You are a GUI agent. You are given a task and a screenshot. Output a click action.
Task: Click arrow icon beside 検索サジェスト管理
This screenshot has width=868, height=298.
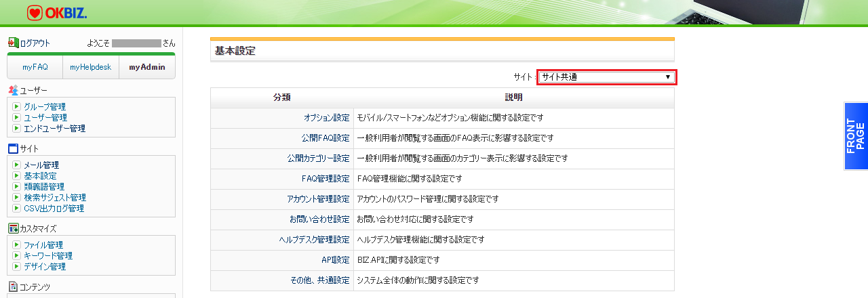17,197
